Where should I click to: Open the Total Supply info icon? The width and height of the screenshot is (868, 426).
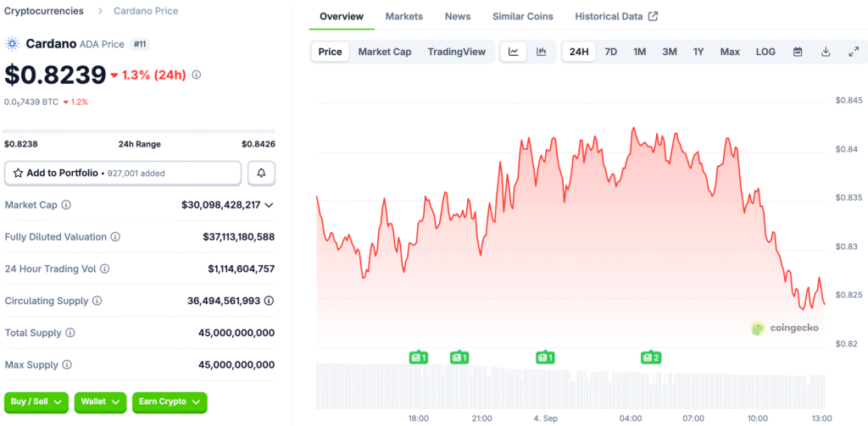pyautogui.click(x=70, y=333)
